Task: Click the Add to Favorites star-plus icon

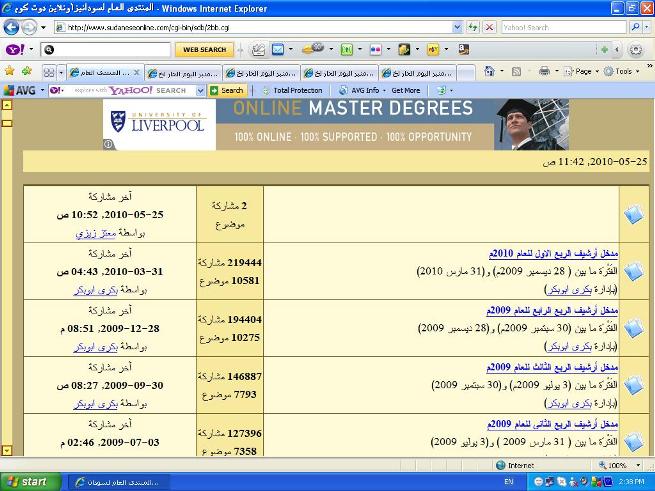Action: (x=27, y=71)
